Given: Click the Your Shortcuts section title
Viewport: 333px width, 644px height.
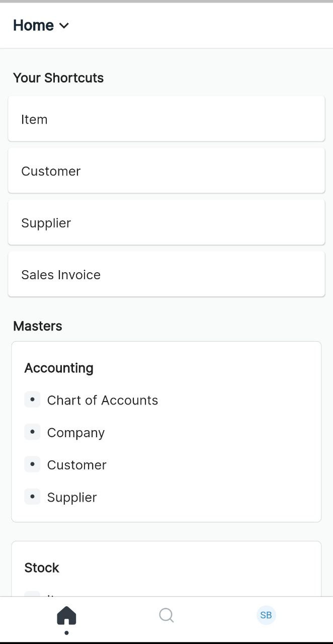Looking at the screenshot, I should point(58,78).
